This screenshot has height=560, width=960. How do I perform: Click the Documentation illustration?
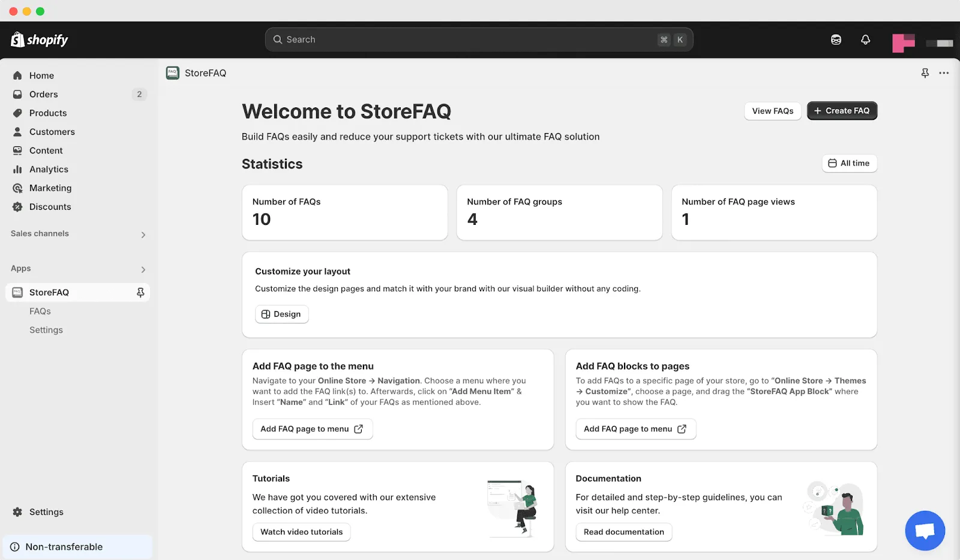(835, 508)
